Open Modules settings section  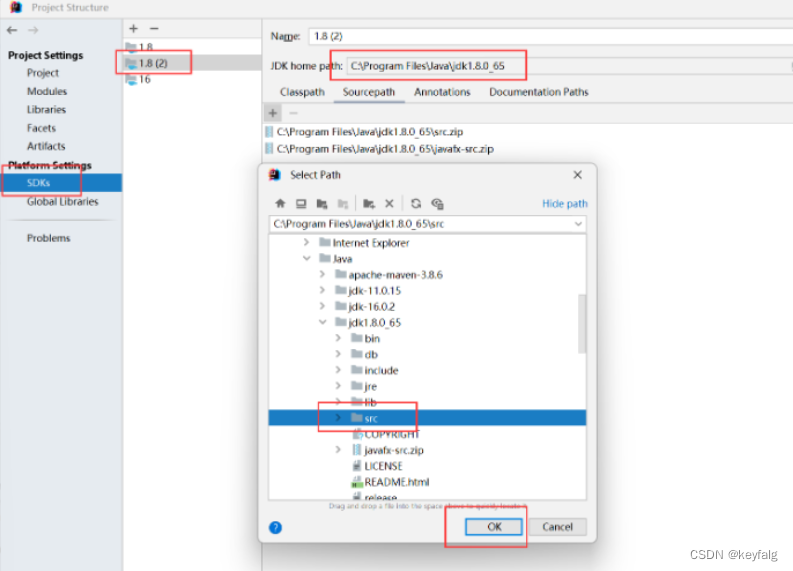[x=47, y=92]
